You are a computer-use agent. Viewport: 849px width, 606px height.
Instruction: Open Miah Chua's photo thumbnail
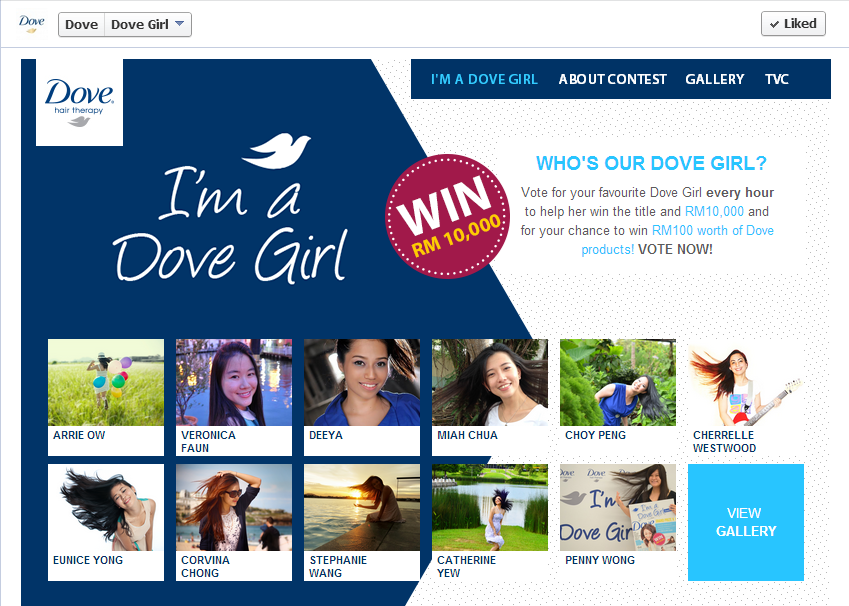pyautogui.click(x=490, y=382)
